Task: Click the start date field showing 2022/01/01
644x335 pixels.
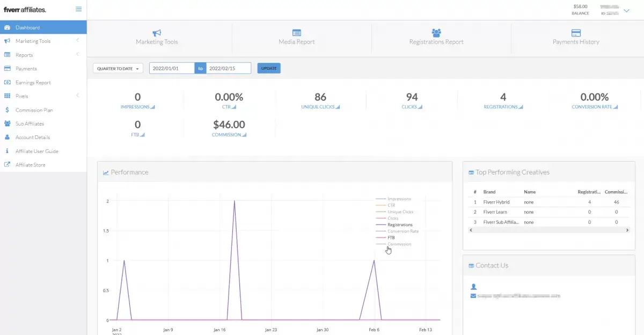Action: 171,69
